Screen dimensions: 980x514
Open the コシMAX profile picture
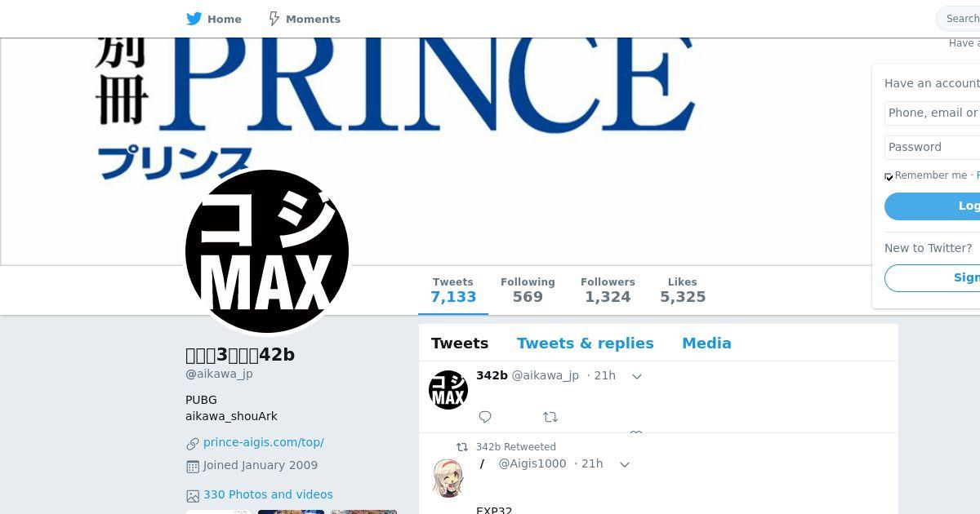tap(267, 251)
